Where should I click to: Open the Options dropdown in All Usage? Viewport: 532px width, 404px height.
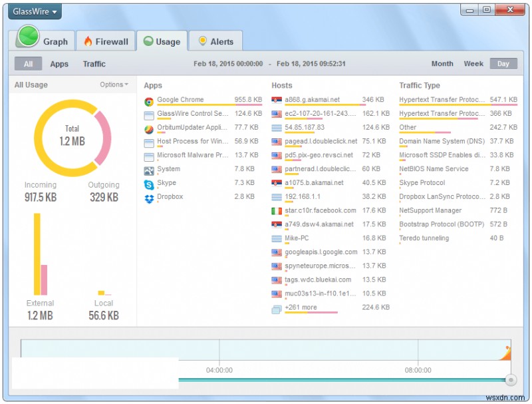coord(114,85)
